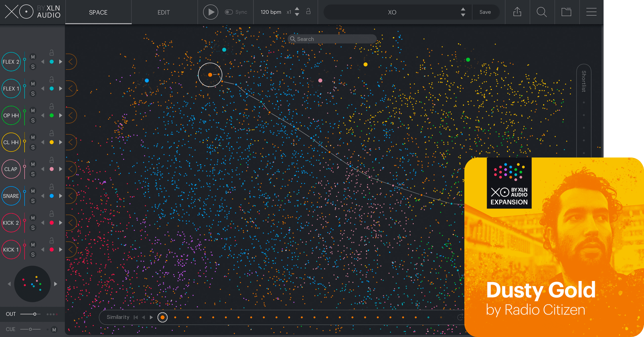Click the Dusty Gold expansion artwork
Viewport: 644px width, 337px height.
coord(554,247)
